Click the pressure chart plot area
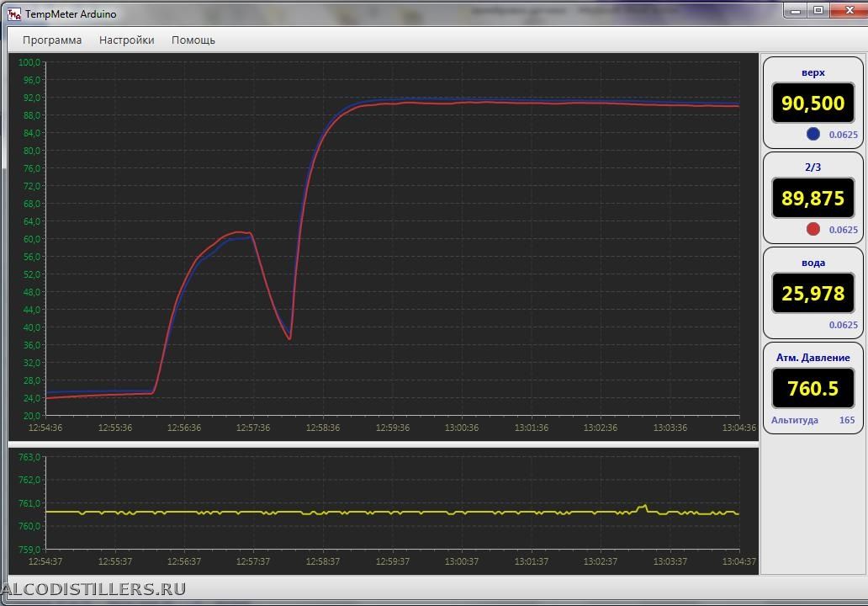Screen dimensions: 868x606 (393, 503)
